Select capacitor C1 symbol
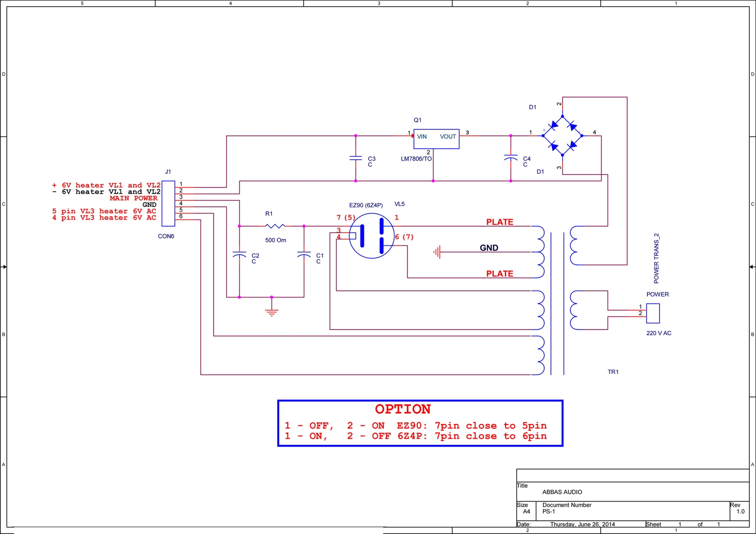 304,255
